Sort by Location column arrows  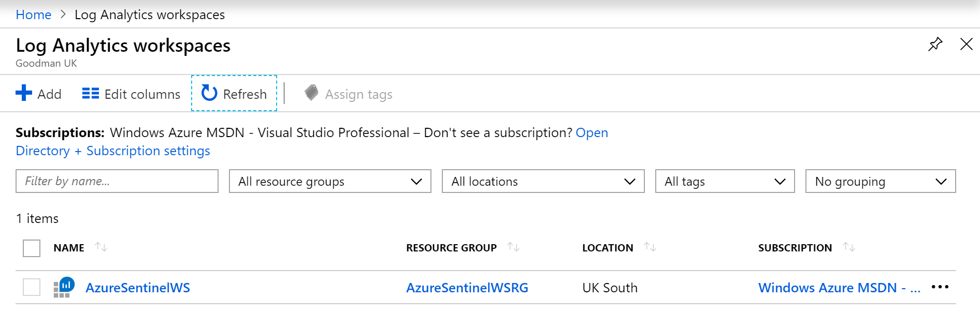650,247
